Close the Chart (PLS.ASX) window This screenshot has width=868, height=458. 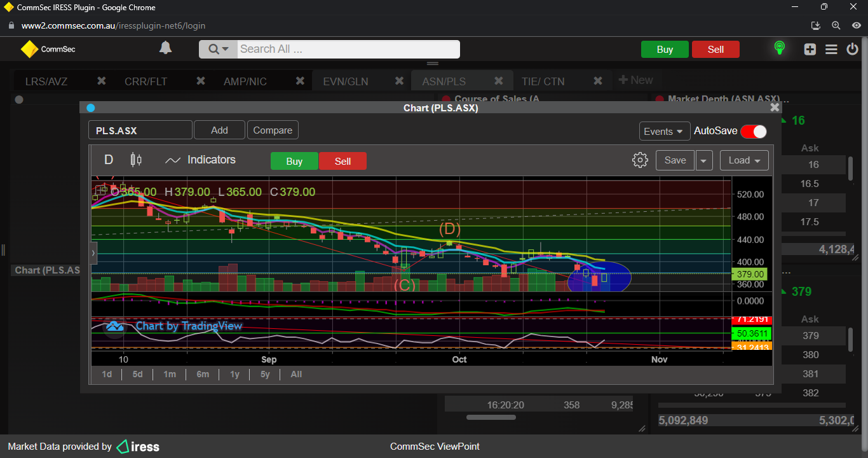coord(775,108)
